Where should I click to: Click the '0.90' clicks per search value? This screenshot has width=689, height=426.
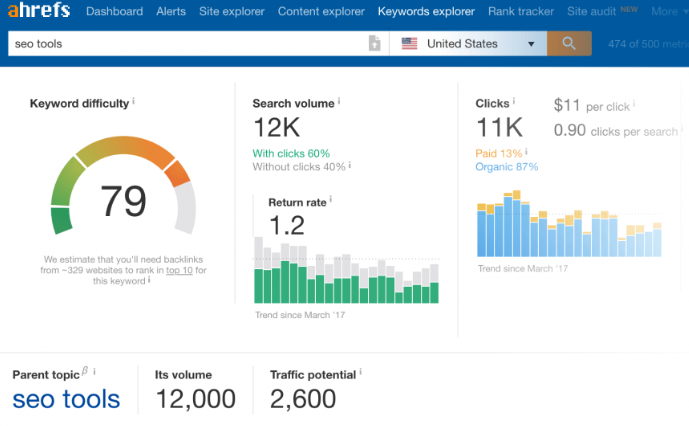click(x=569, y=131)
